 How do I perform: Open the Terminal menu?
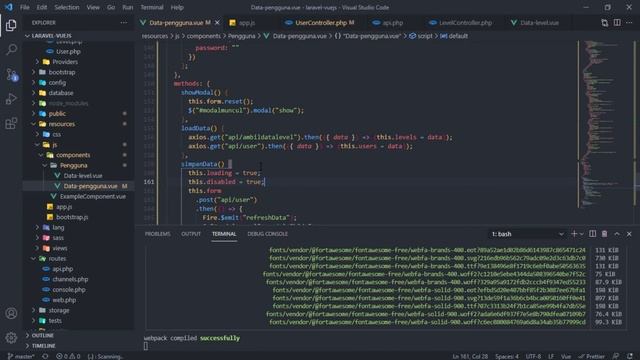tap(152, 7)
